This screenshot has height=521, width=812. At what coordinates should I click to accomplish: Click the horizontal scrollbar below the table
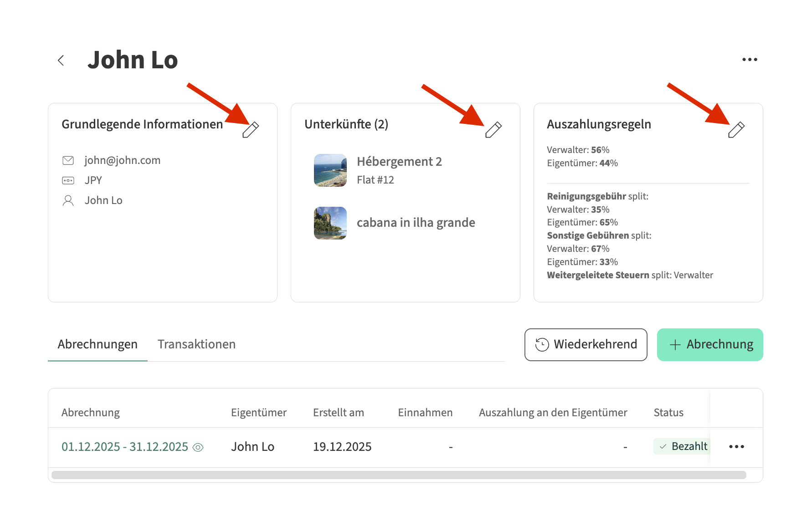[x=399, y=475]
